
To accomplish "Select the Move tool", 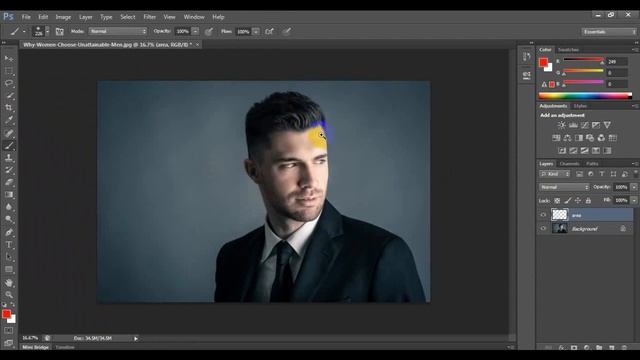I will click(9, 59).
